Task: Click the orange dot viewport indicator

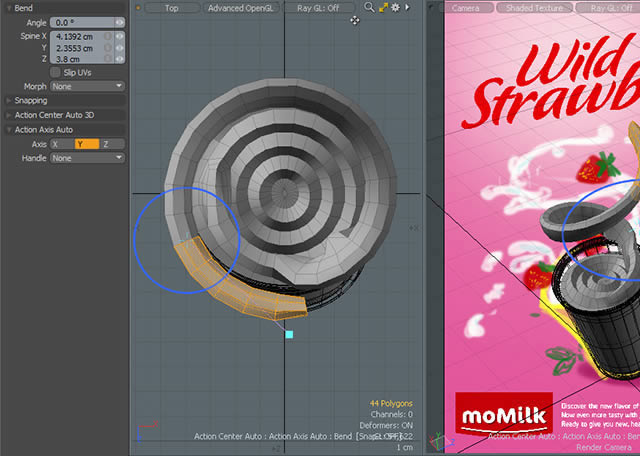Action: coord(138,8)
